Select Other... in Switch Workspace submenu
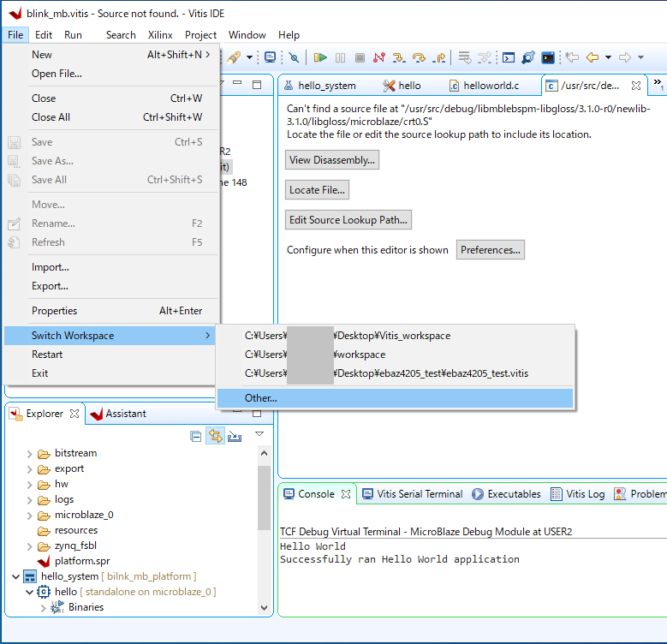 [x=396, y=398]
